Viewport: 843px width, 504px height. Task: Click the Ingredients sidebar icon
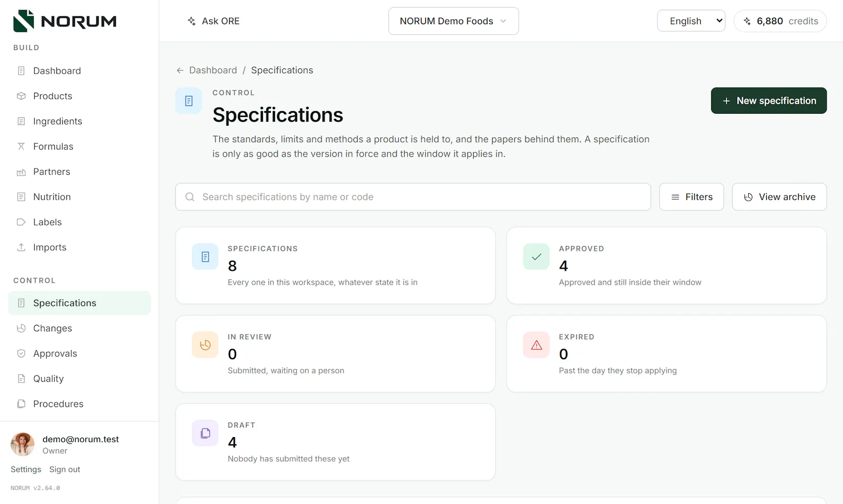tap(21, 121)
